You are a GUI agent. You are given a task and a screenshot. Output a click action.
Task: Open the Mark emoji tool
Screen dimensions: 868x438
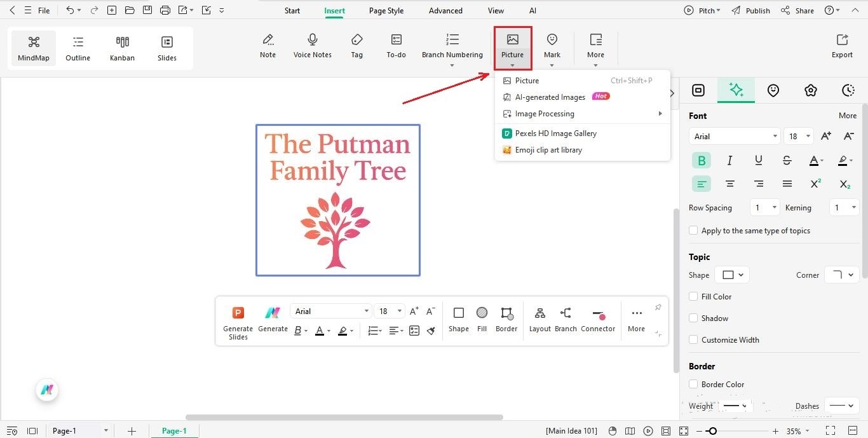552,46
